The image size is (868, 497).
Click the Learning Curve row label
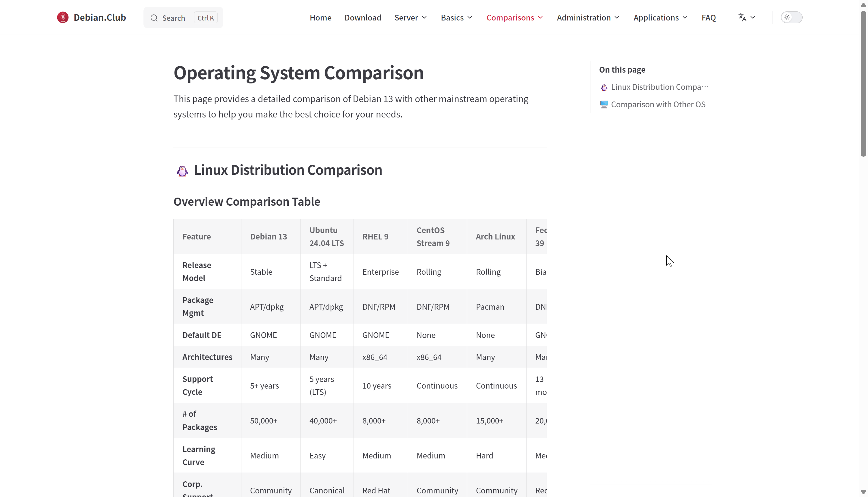coord(207,455)
